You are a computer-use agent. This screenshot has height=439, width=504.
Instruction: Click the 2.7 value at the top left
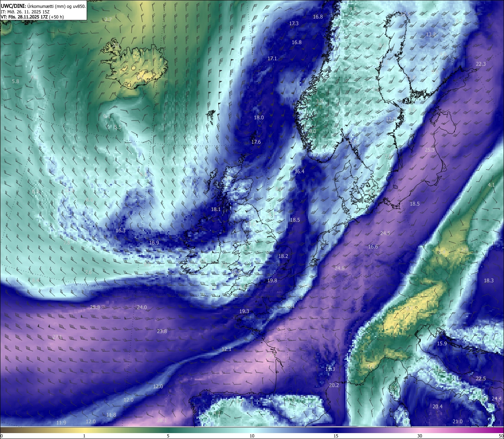coord(108,20)
